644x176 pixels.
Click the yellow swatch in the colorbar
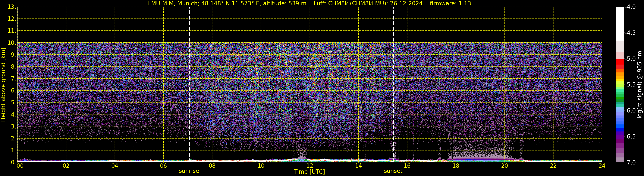click(x=620, y=80)
